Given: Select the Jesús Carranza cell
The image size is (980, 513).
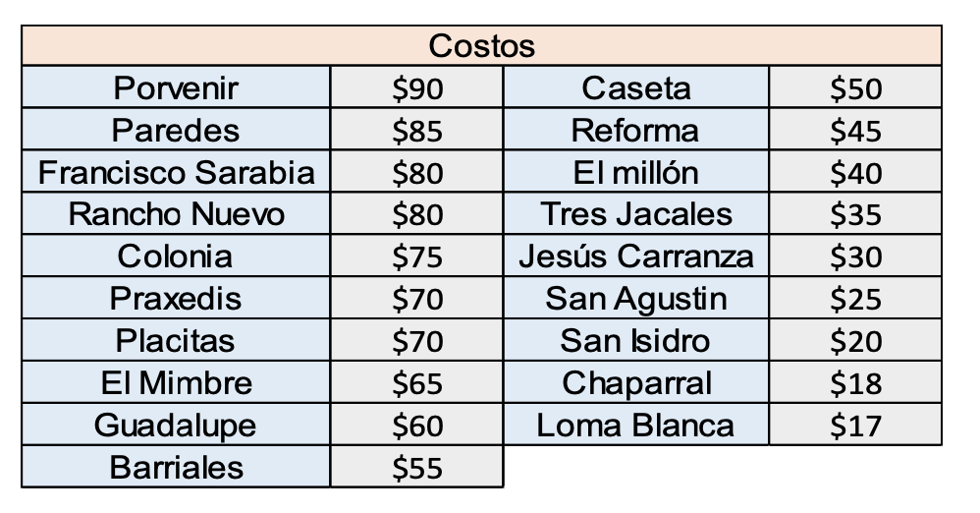Looking at the screenshot, I should pyautogui.click(x=636, y=256).
